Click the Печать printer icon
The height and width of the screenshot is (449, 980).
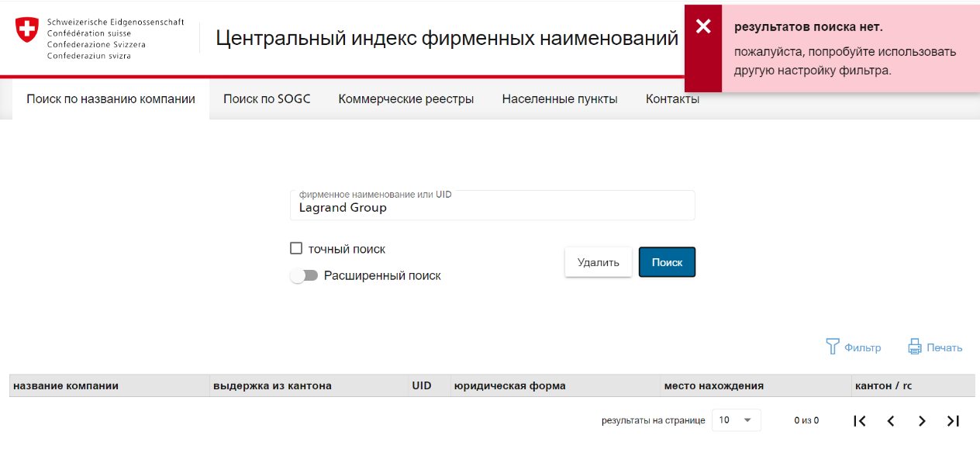(x=915, y=347)
